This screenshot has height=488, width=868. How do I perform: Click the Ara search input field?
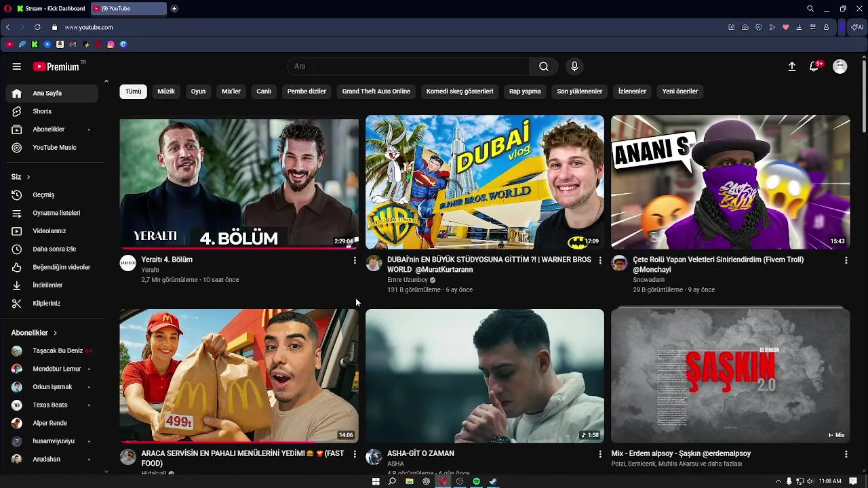click(408, 66)
